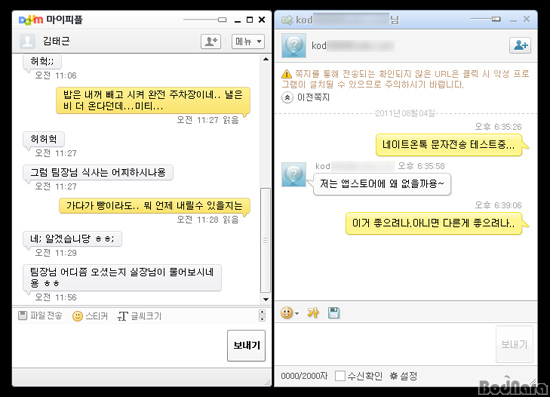Select message '저는 앱스토어에 왜 없을까용~'

pos(382,184)
